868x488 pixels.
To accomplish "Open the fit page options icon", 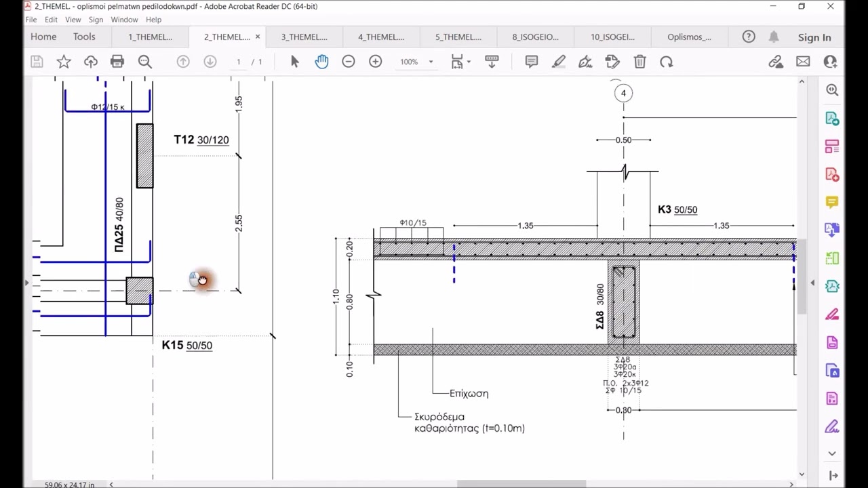I will (458, 62).
